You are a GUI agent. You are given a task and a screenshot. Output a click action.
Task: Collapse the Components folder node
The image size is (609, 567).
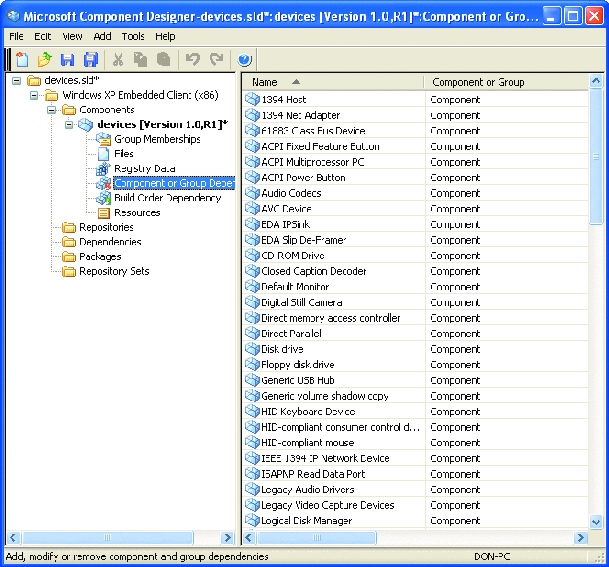coord(51,110)
